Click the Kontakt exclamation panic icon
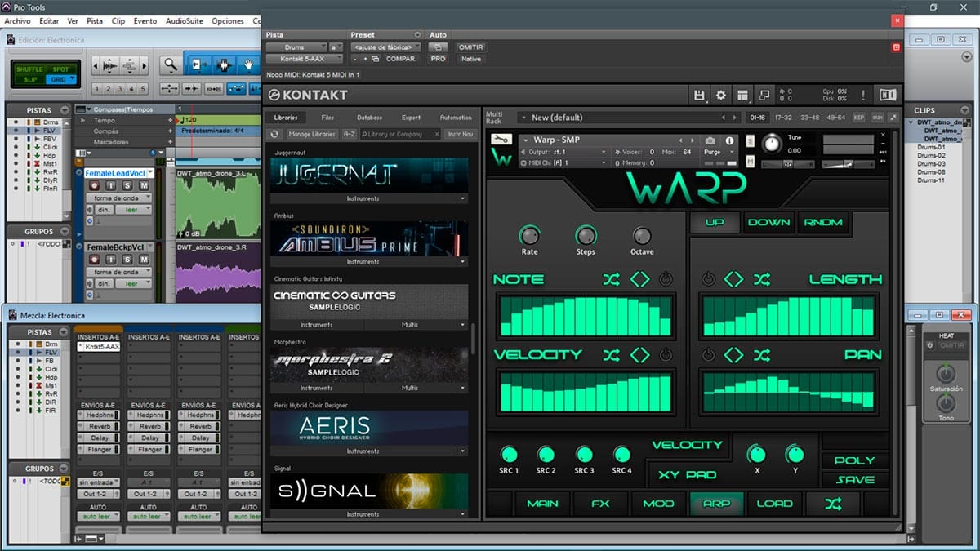The image size is (980, 551). coord(863,95)
